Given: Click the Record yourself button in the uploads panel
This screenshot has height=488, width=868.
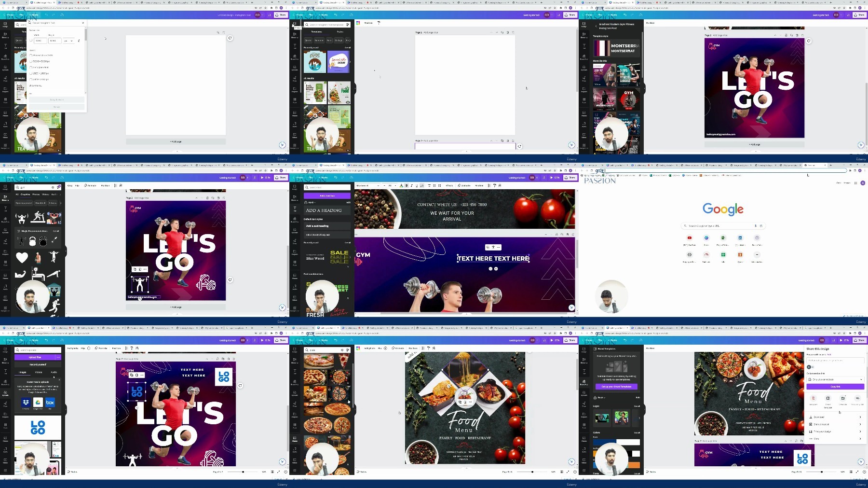Looking at the screenshot, I should [38, 364].
